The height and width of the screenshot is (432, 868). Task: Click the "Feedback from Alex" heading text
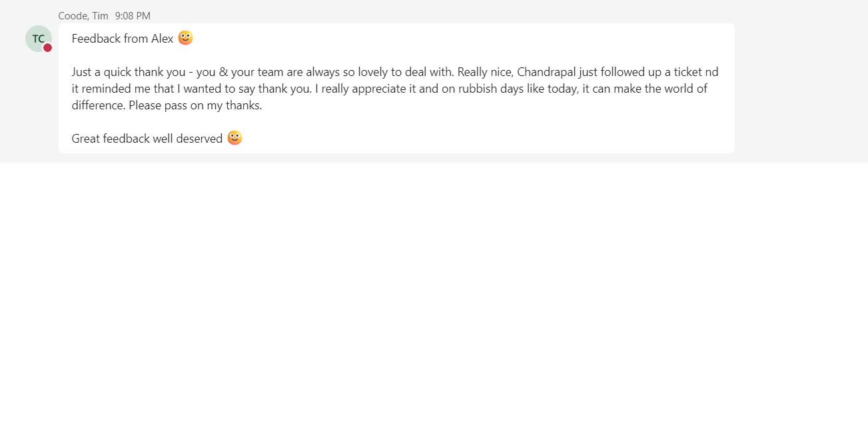click(x=123, y=39)
